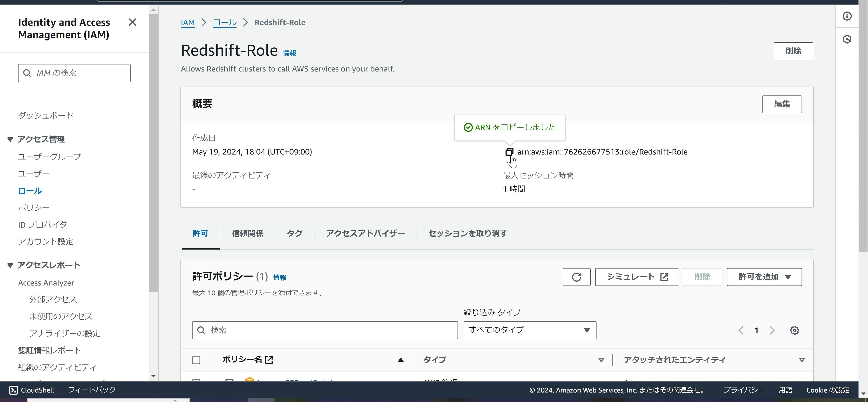This screenshot has width=868, height=402.
Task: Open the info panel icon at top right
Action: pyautogui.click(x=847, y=16)
